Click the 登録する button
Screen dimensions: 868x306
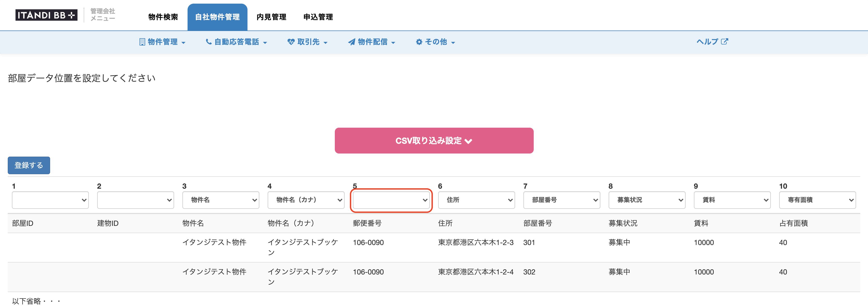click(29, 165)
